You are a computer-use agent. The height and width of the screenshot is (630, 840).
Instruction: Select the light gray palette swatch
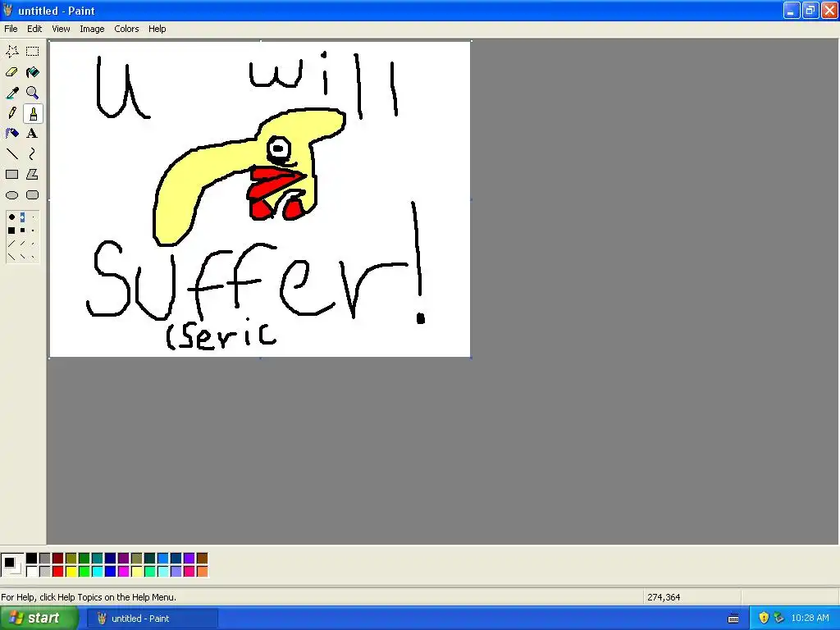click(45, 572)
